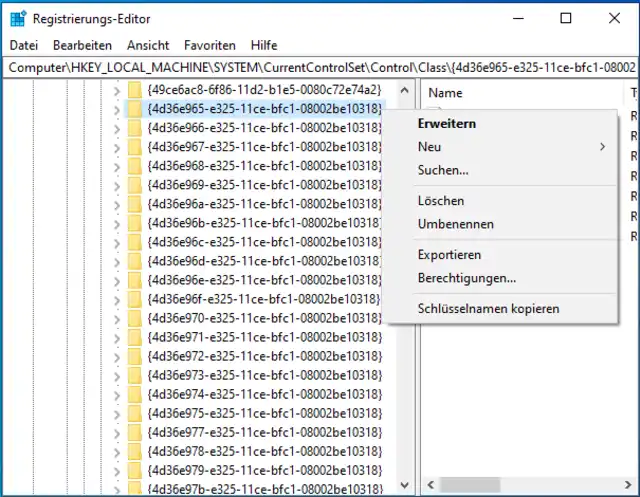Open the Datei menu

(24, 45)
